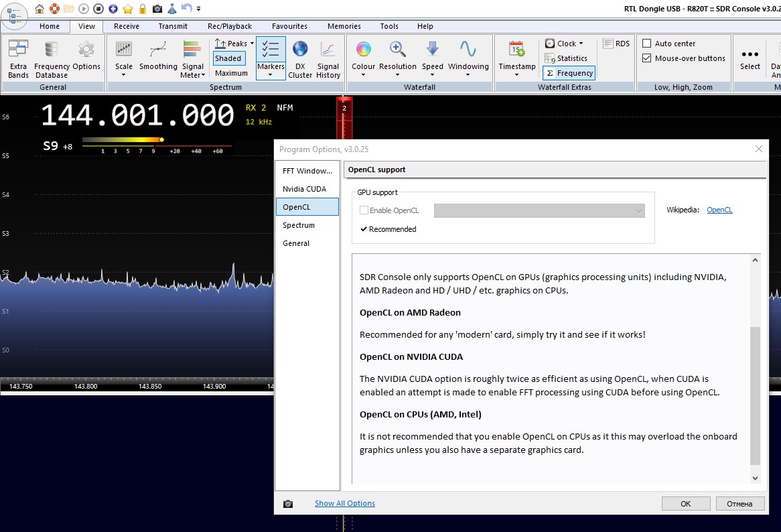Open the Memories ribbon tab

pos(344,26)
